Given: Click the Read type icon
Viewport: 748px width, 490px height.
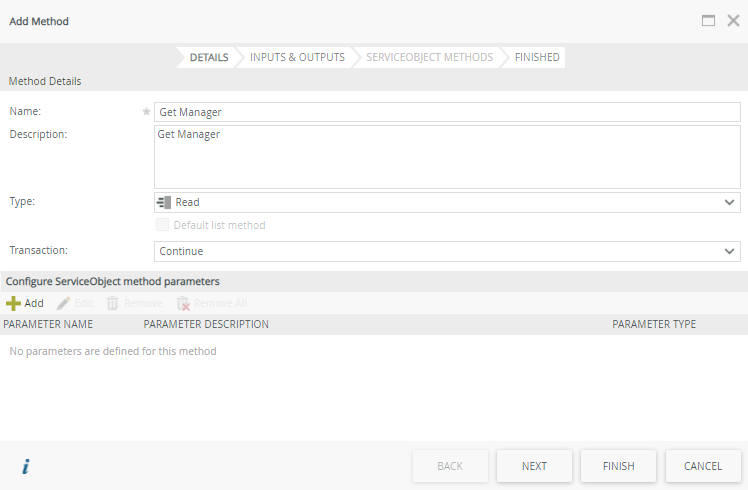Looking at the screenshot, I should (x=165, y=202).
